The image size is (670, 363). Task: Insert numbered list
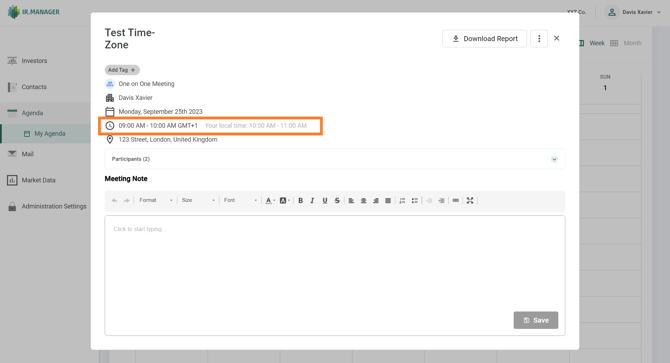pos(402,200)
